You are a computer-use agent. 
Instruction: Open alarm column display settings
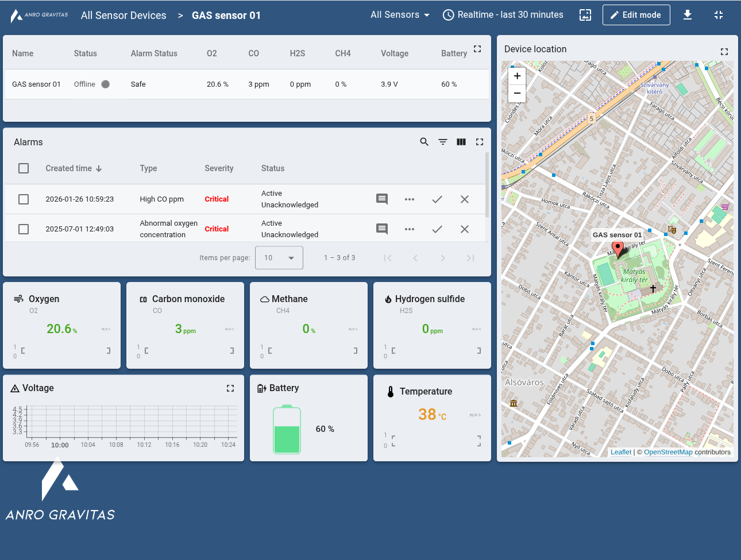(461, 142)
